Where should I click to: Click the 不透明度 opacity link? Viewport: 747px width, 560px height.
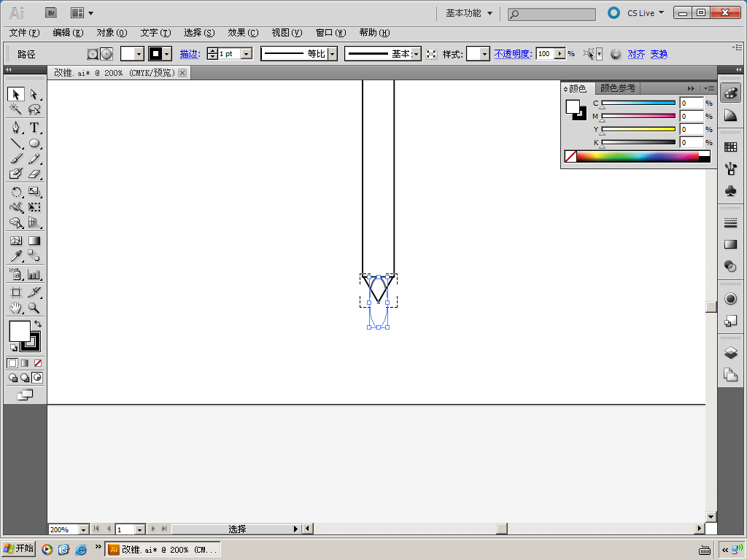pyautogui.click(x=513, y=54)
